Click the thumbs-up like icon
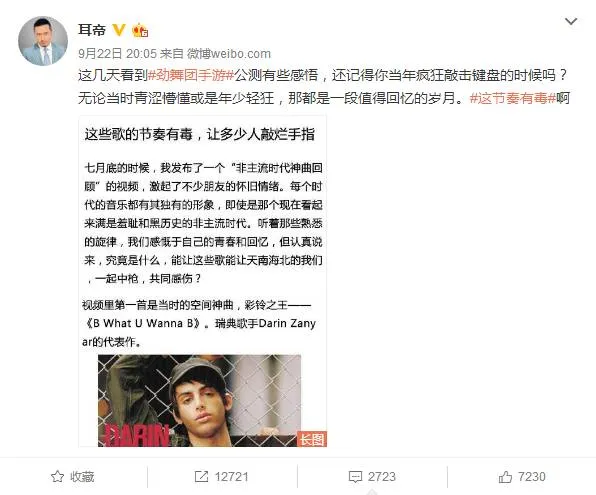The width and height of the screenshot is (596, 495). click(x=505, y=476)
